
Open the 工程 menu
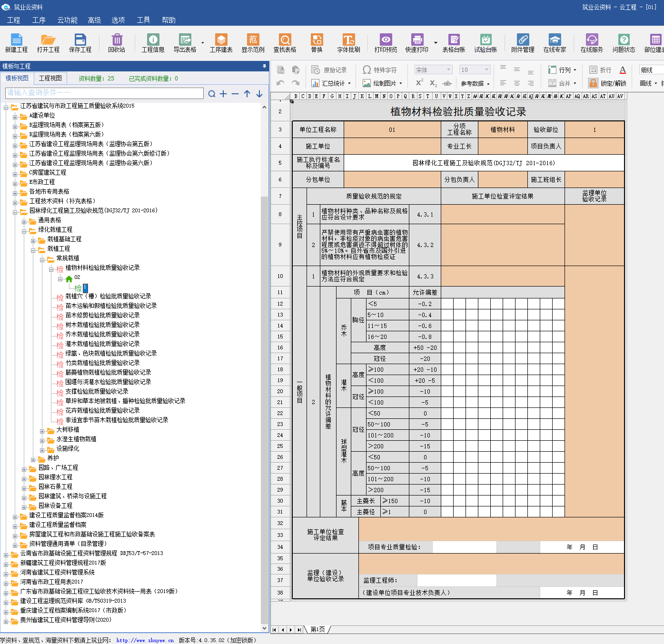[14, 20]
